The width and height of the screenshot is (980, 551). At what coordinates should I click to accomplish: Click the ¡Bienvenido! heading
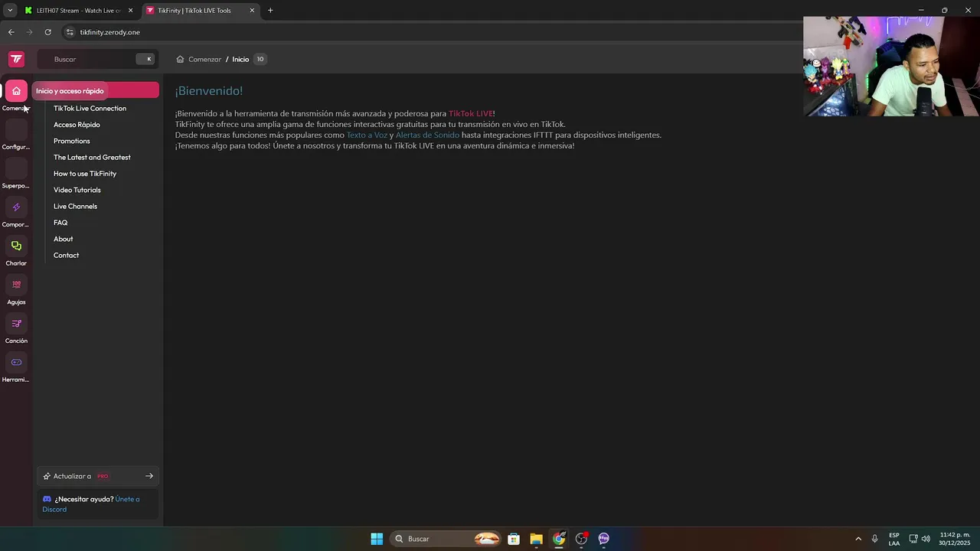click(209, 90)
